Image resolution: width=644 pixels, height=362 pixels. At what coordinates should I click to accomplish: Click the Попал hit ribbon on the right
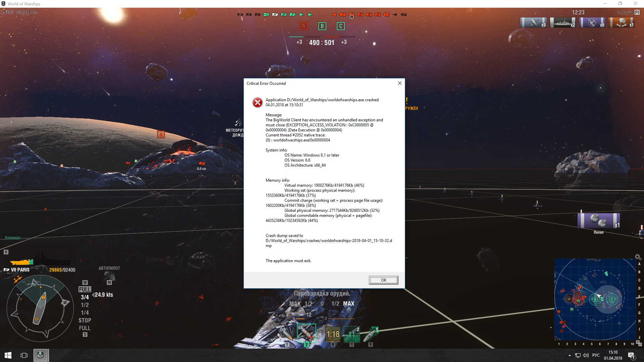coord(598,220)
